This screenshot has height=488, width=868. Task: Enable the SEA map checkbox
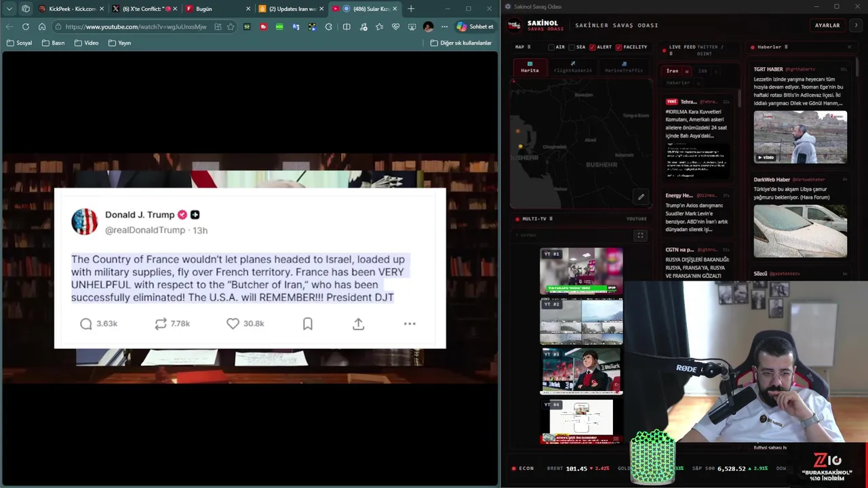pyautogui.click(x=572, y=47)
